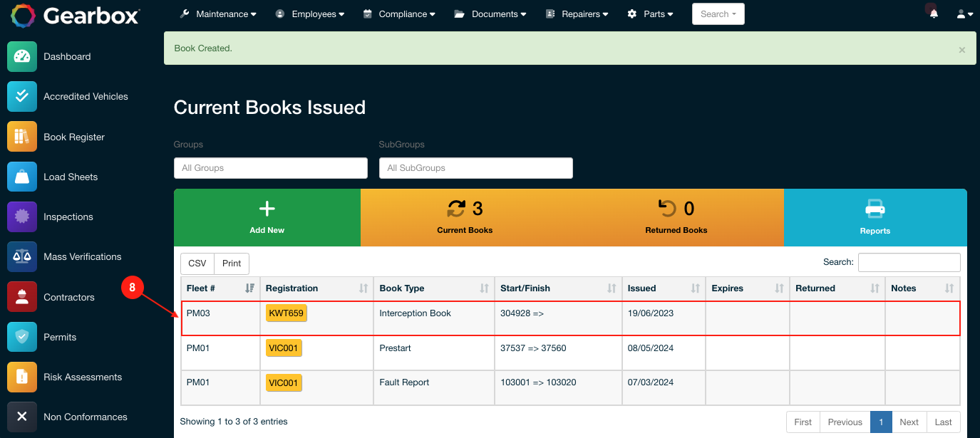Expand the Maintenance dropdown menu
The width and height of the screenshot is (980, 438).
point(218,14)
